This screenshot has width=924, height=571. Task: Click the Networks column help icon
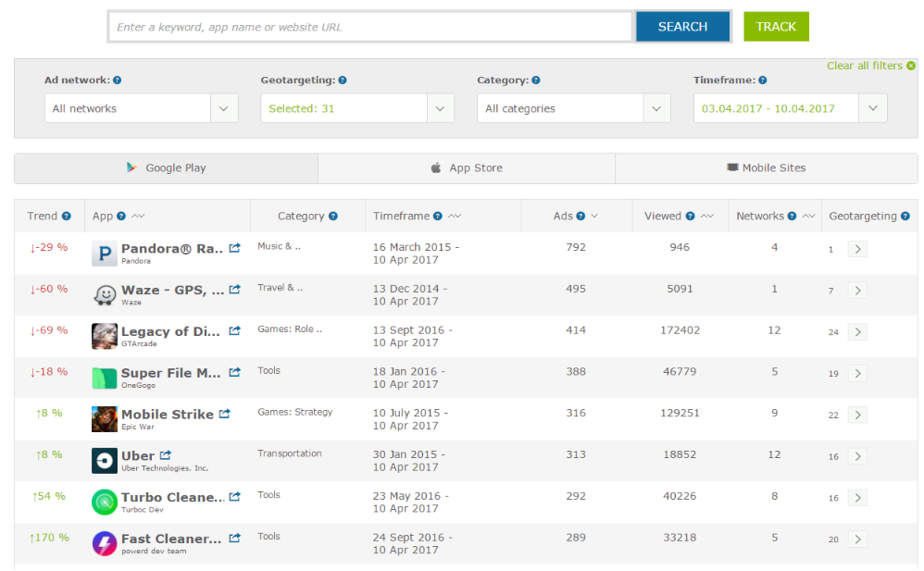pos(792,217)
